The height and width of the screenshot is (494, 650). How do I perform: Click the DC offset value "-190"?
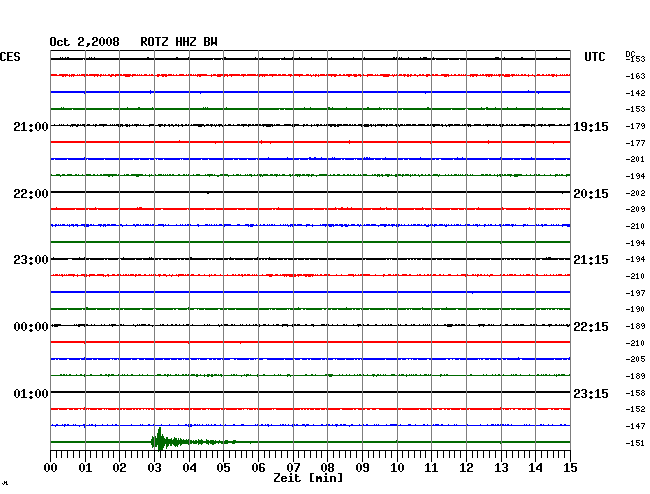(x=635, y=309)
